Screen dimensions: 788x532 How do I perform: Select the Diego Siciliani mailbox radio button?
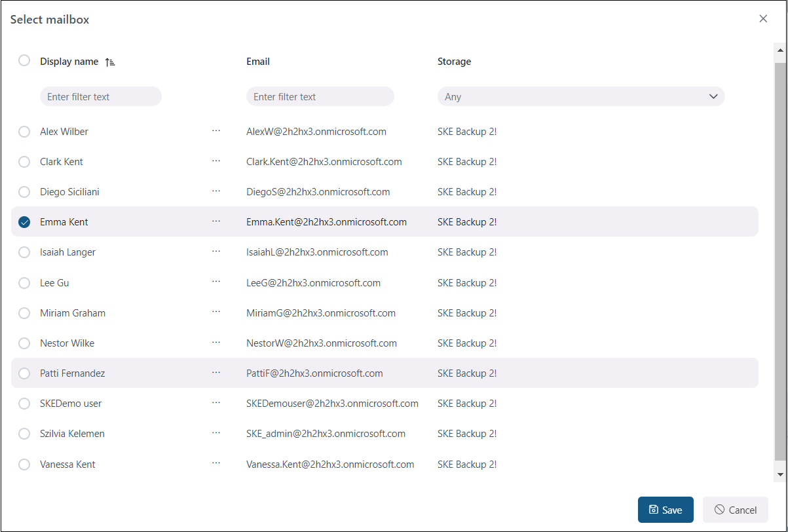pyautogui.click(x=24, y=192)
